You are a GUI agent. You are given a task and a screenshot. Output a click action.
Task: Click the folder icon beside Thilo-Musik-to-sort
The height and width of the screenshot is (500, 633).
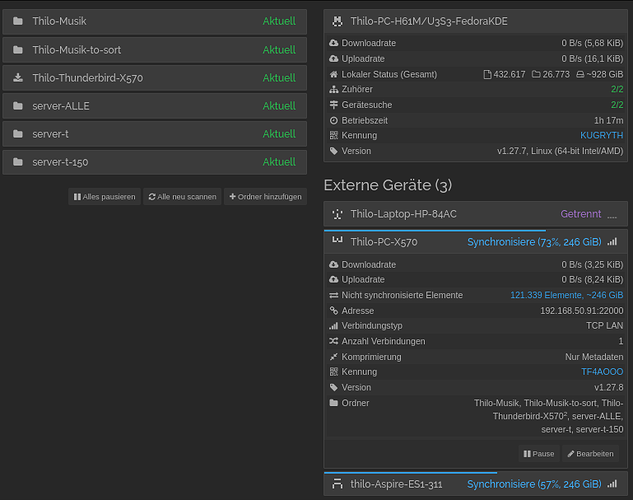pos(17,50)
